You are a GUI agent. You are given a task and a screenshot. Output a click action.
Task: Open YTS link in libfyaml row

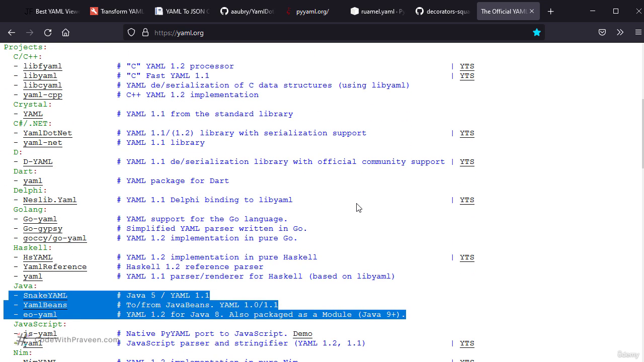(467, 66)
